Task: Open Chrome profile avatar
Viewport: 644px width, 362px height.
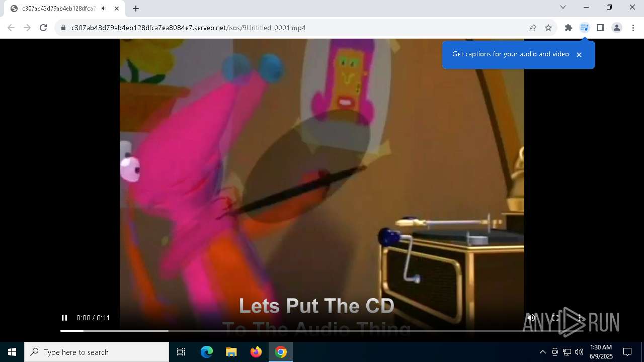Action: click(x=617, y=28)
